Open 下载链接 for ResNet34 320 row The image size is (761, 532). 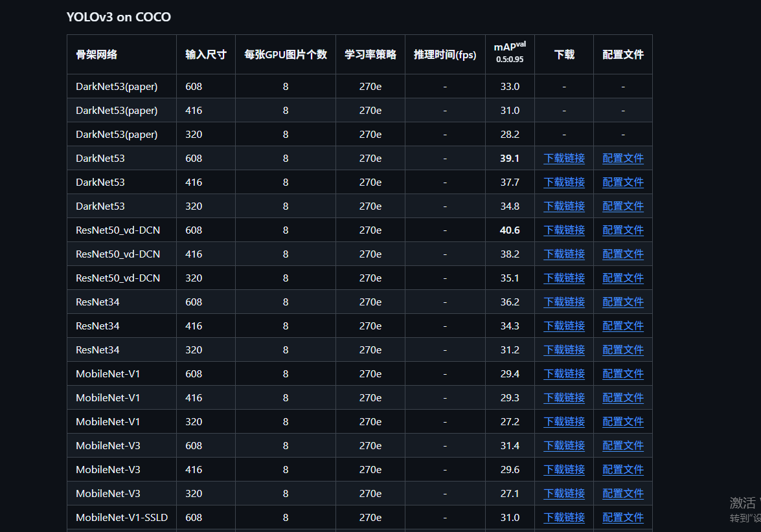[x=564, y=349]
